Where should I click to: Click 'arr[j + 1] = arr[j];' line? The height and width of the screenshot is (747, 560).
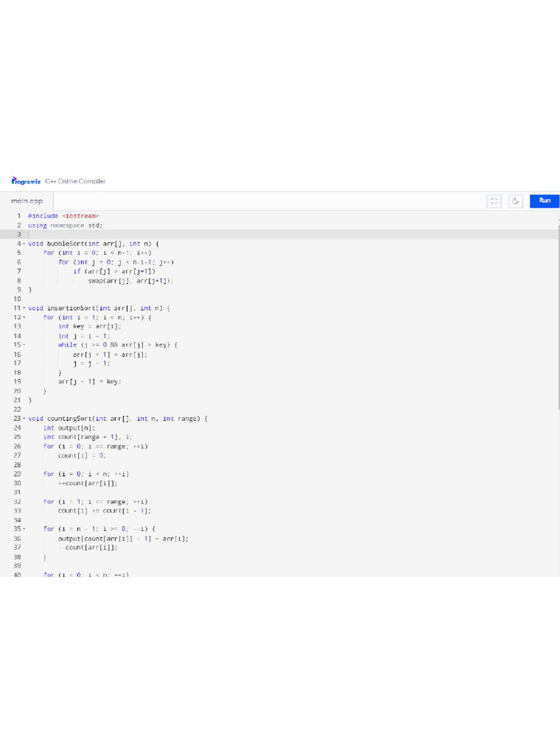coord(110,354)
